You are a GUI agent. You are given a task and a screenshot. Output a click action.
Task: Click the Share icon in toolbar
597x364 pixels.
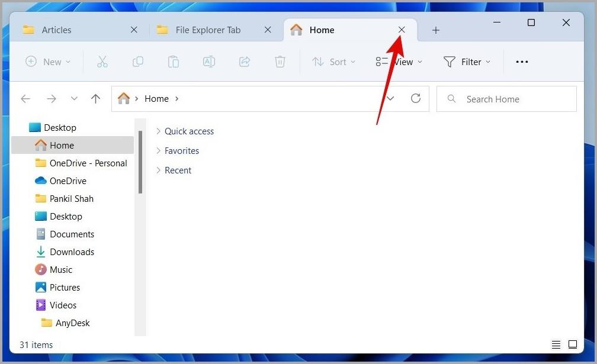click(x=245, y=62)
